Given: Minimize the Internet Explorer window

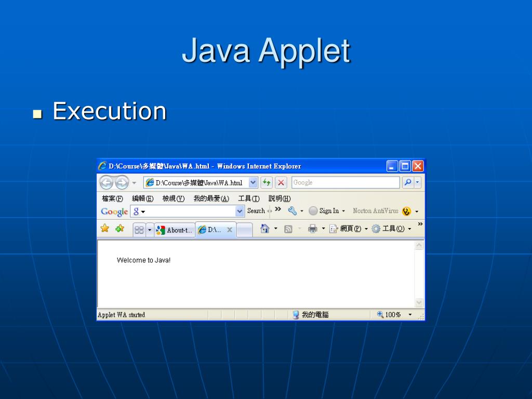Looking at the screenshot, I should coord(392,166).
